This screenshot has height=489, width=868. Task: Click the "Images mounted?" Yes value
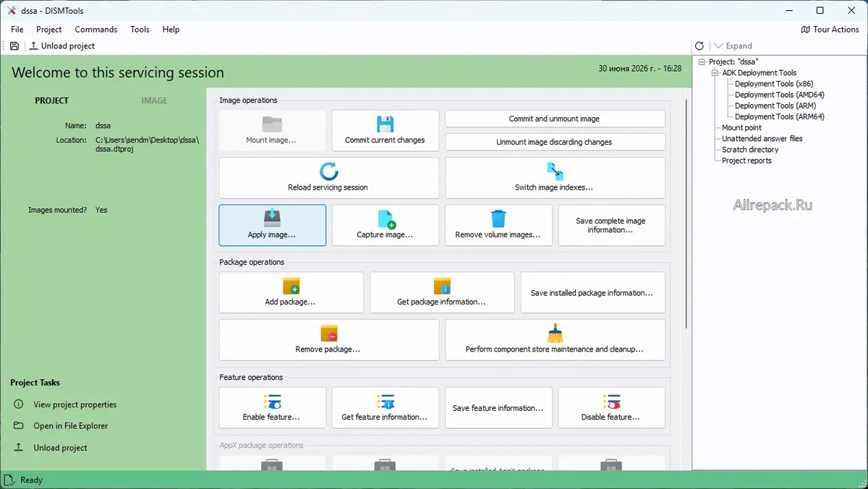[101, 210]
